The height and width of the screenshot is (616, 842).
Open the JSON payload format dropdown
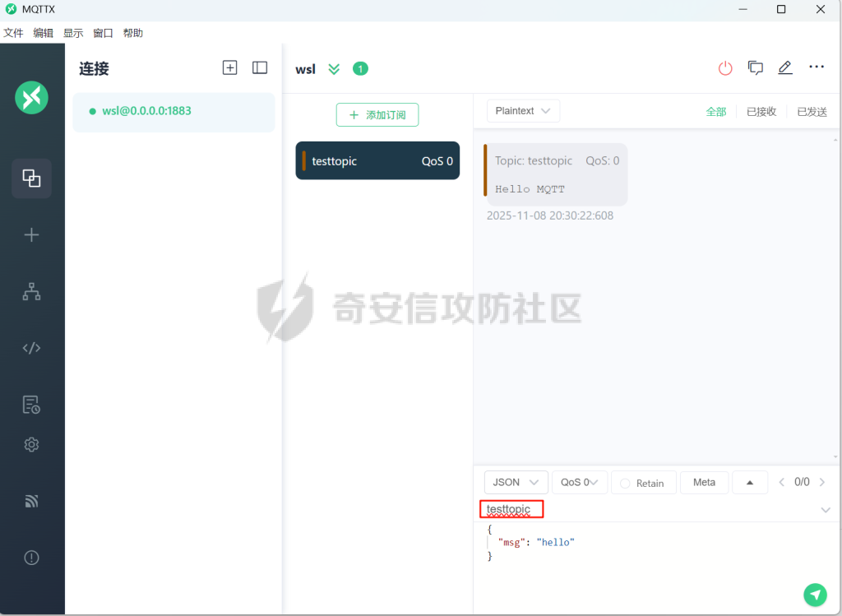pyautogui.click(x=516, y=483)
